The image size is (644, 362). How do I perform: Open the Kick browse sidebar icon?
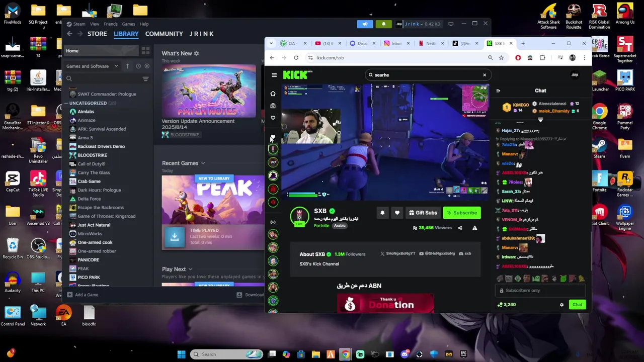[273, 106]
